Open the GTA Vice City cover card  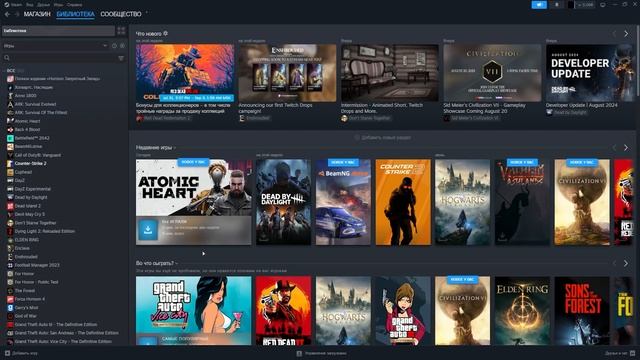click(x=193, y=311)
